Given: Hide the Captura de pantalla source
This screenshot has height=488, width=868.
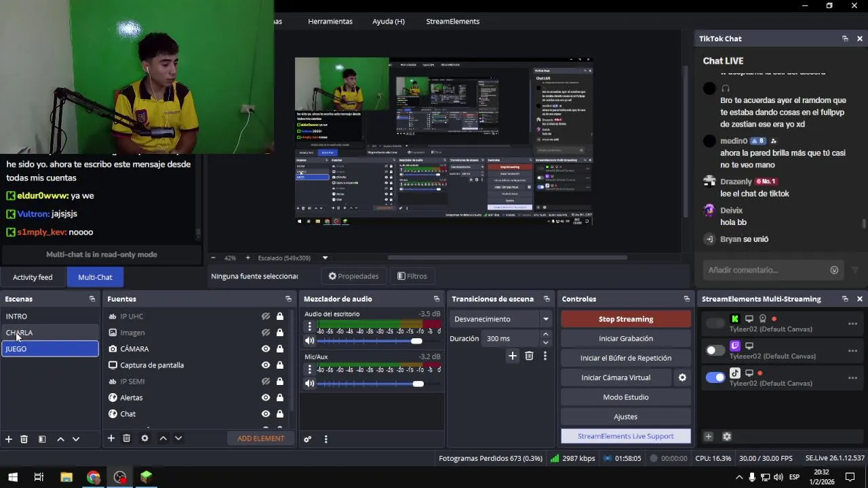Looking at the screenshot, I should click(266, 365).
